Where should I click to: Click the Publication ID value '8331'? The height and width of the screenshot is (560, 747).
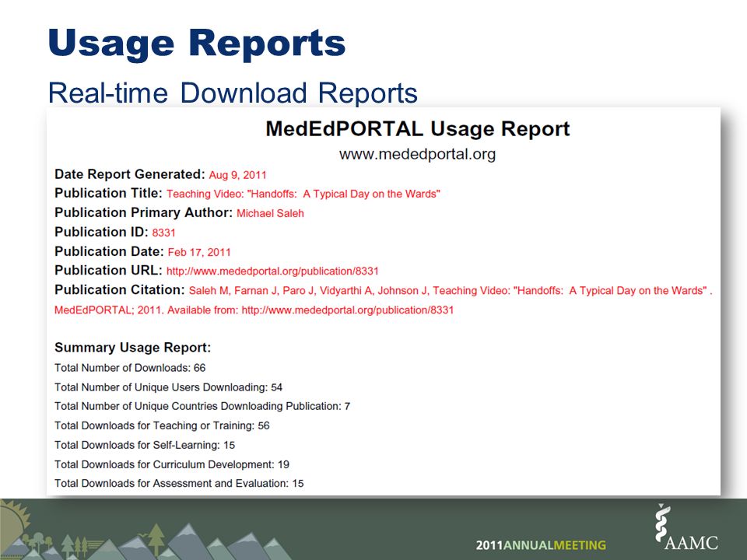(x=164, y=233)
